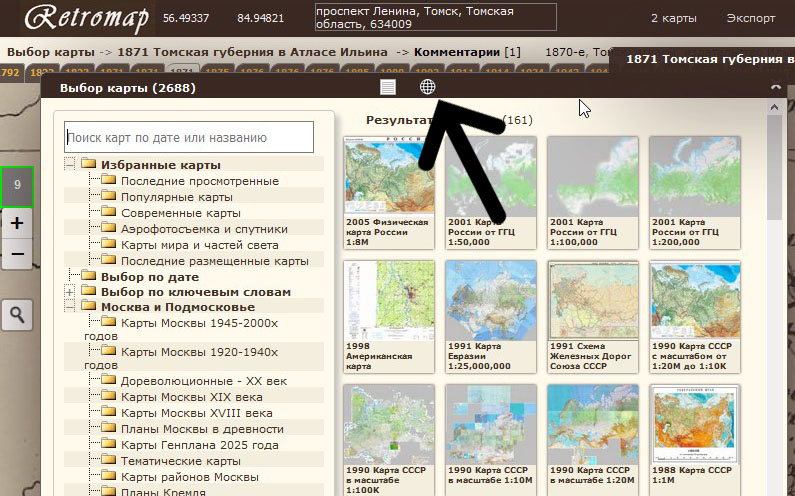This screenshot has width=795, height=496.
Task: Select 1990 Карта СССР 1:20M-1:10K thumbnail
Action: click(695, 317)
